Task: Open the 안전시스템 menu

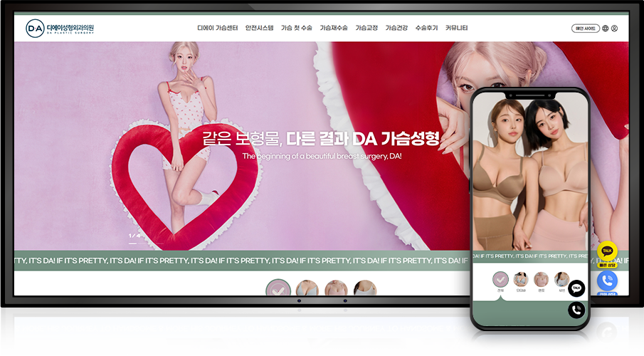Action: tap(259, 28)
